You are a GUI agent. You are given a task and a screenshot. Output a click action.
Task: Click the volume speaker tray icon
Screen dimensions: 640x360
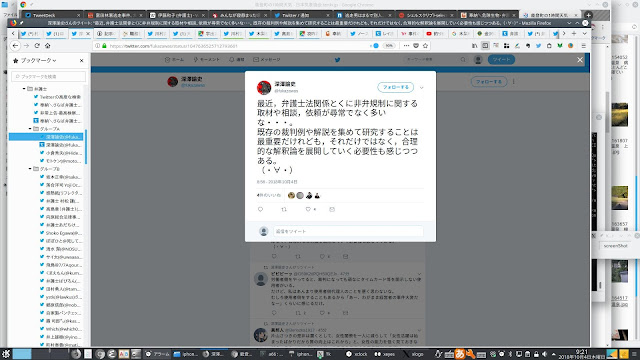pos(544,354)
